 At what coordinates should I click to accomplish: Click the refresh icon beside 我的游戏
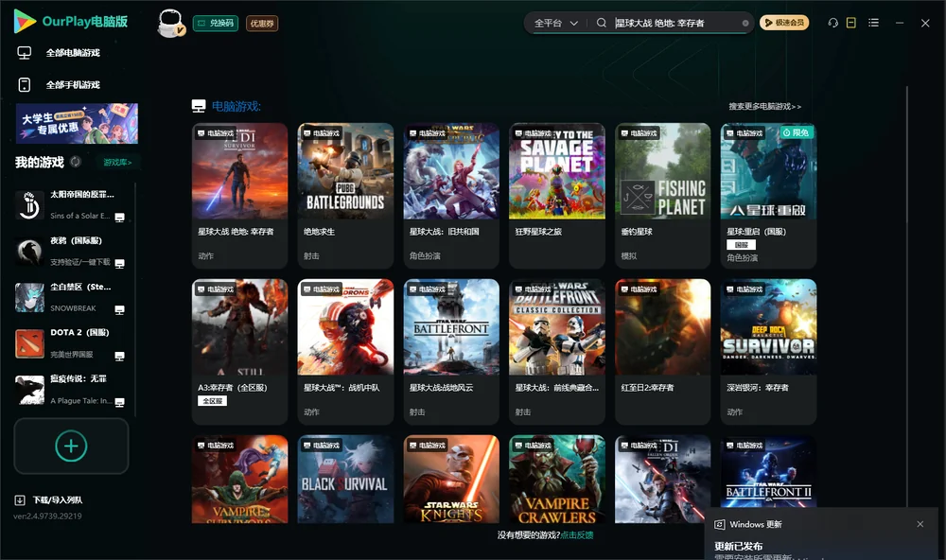pyautogui.click(x=76, y=162)
